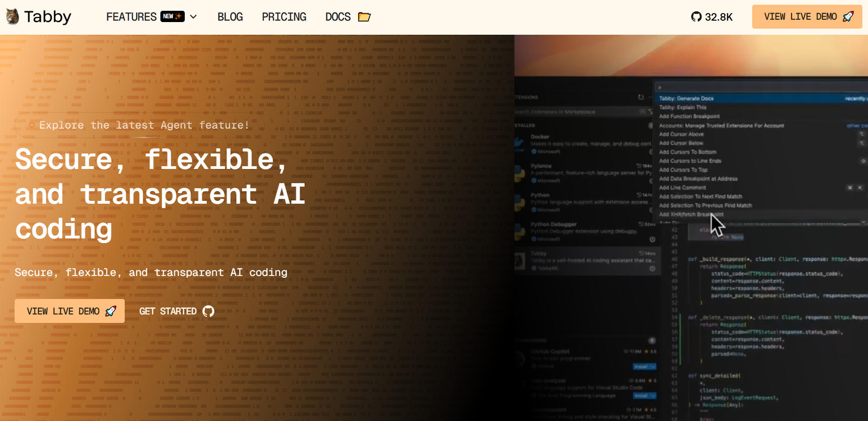The width and height of the screenshot is (868, 421).
Task: Click the Tabby cat logo icon
Action: coord(12,17)
